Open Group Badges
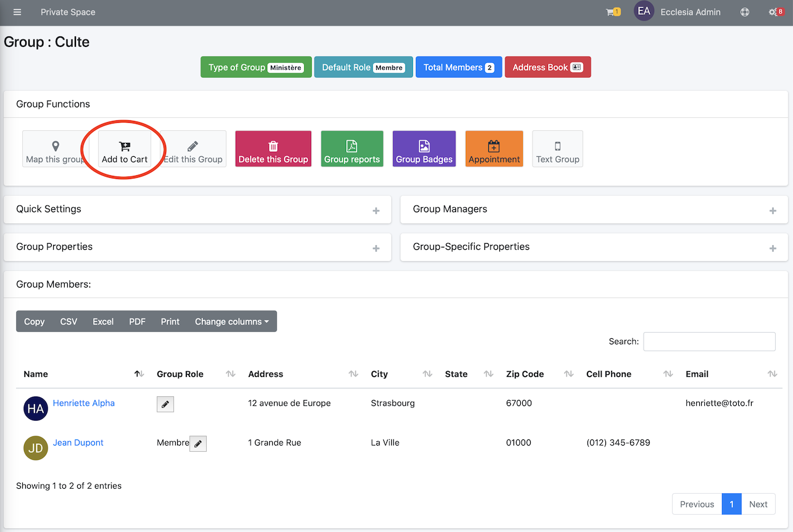 click(424, 149)
